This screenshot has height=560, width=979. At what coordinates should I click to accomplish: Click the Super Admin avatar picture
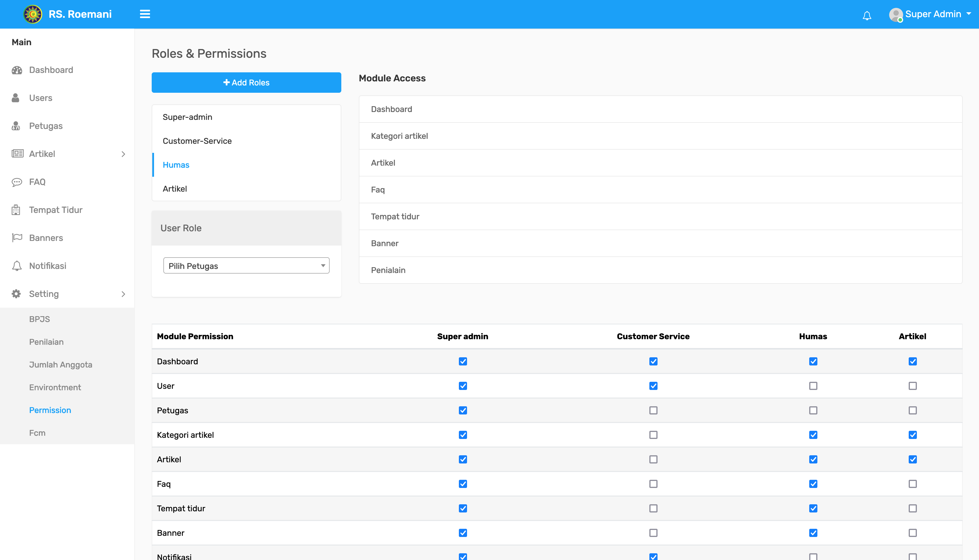[x=896, y=15]
